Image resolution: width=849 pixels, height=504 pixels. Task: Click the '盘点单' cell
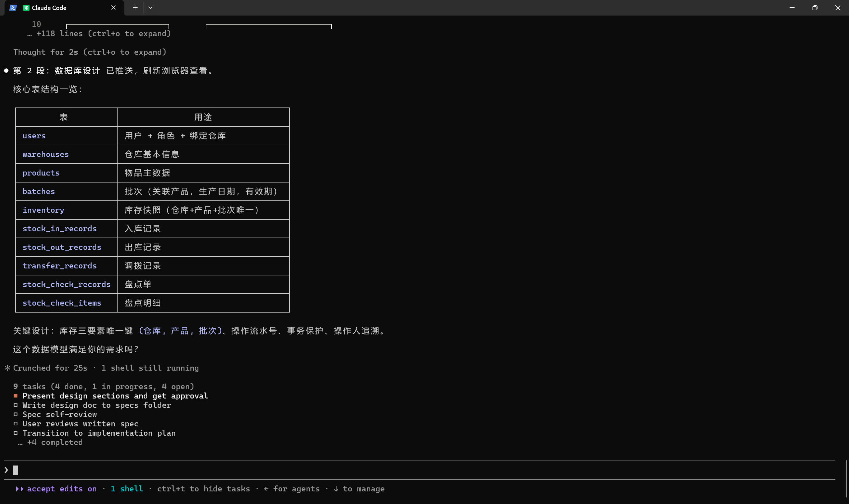click(x=203, y=284)
